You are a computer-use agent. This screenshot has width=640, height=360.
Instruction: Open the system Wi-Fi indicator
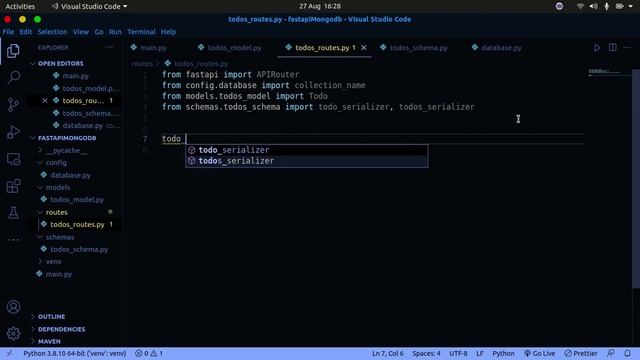tap(580, 6)
